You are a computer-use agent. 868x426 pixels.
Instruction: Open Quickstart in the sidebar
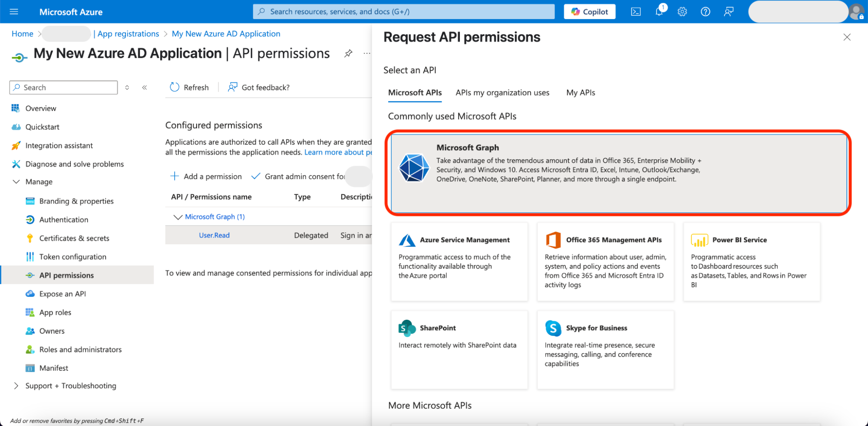pyautogui.click(x=42, y=127)
